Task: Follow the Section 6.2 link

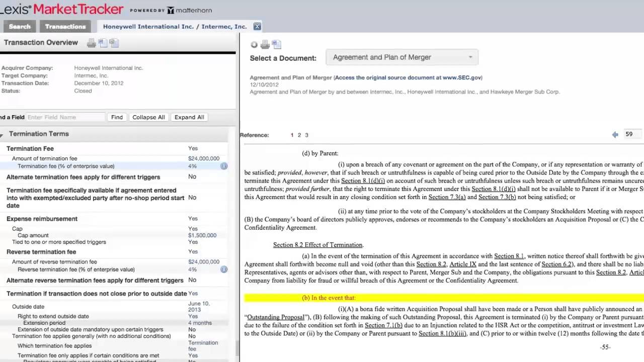Action: point(557,264)
